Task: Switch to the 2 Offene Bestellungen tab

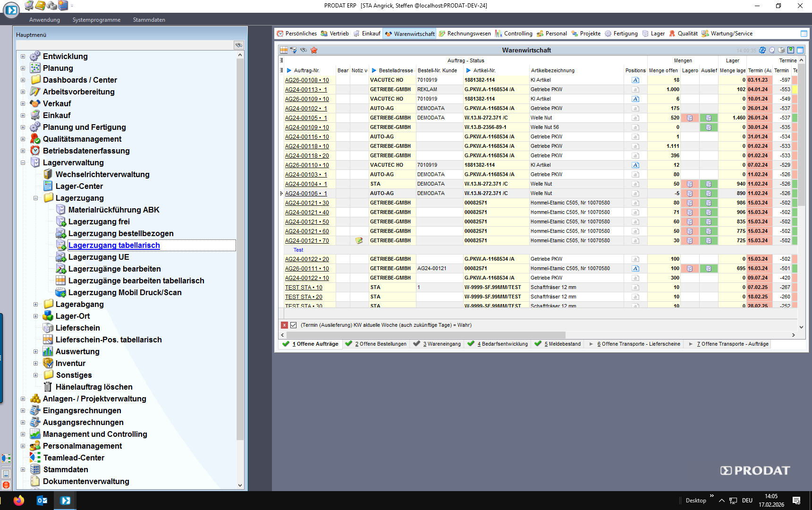Action: click(x=376, y=344)
